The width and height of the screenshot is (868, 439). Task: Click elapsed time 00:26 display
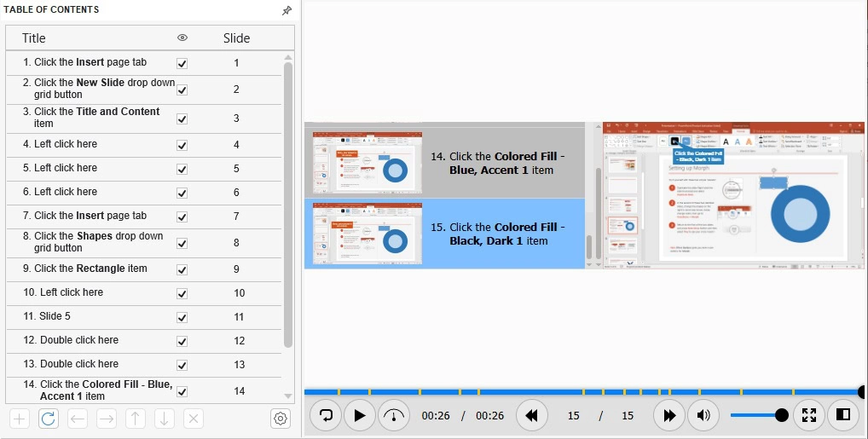point(436,416)
